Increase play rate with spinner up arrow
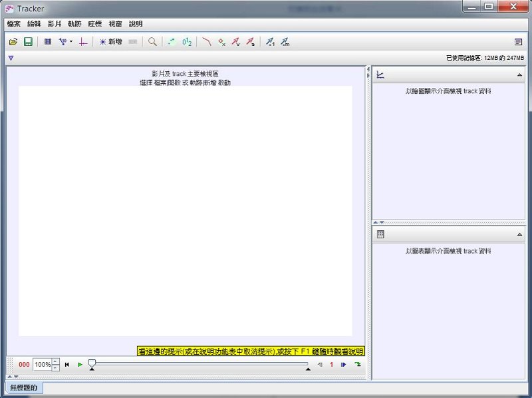The width and height of the screenshot is (532, 398). coord(56,361)
